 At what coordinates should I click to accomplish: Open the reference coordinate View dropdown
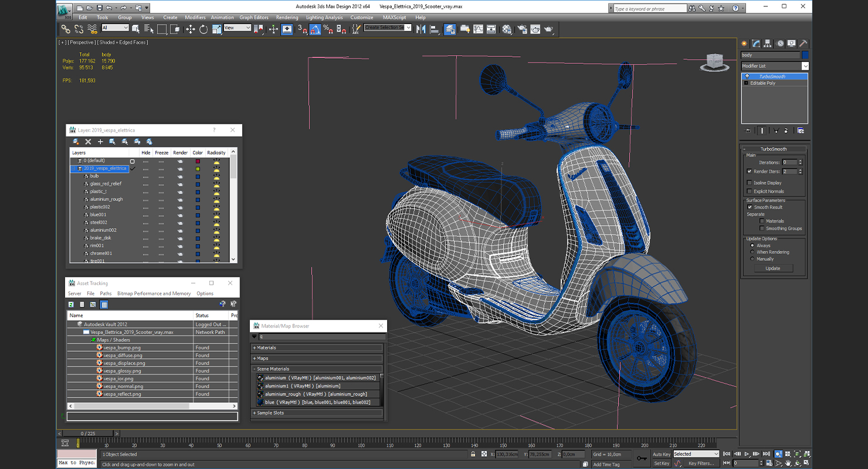pos(237,28)
